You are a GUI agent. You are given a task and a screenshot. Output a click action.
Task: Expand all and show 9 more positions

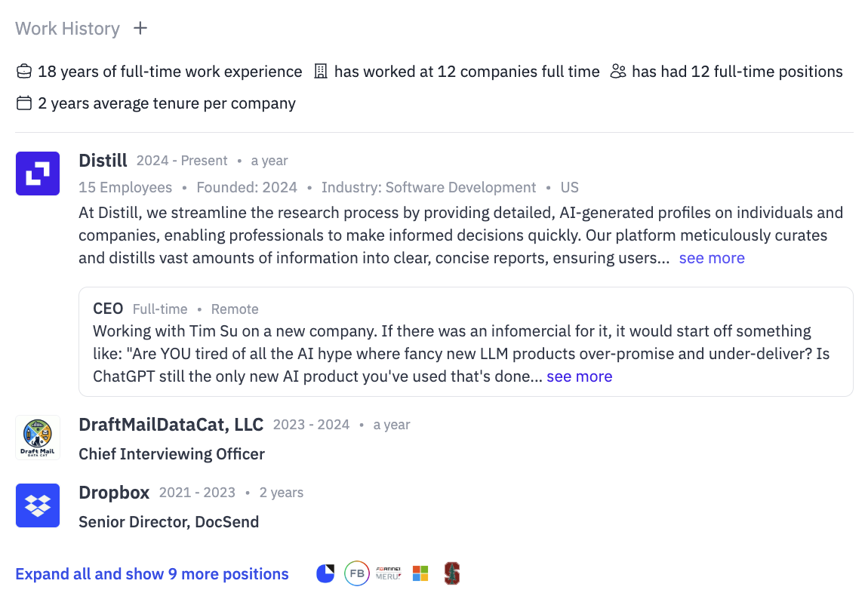point(152,574)
